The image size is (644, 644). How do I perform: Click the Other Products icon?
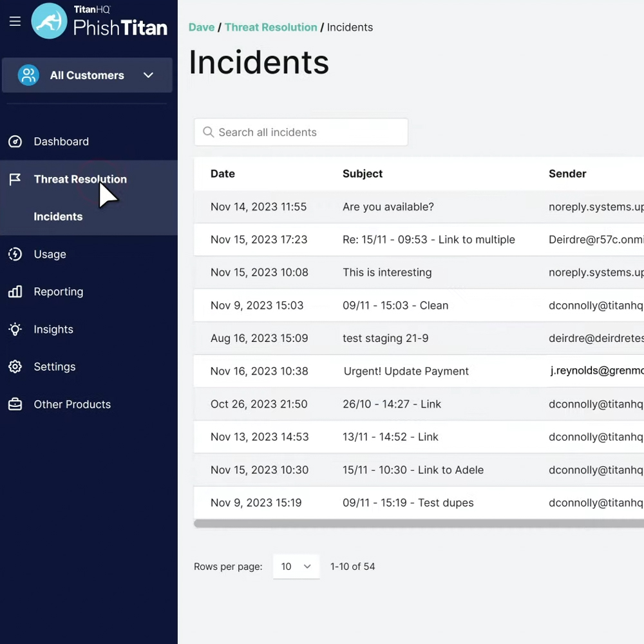pos(15,404)
